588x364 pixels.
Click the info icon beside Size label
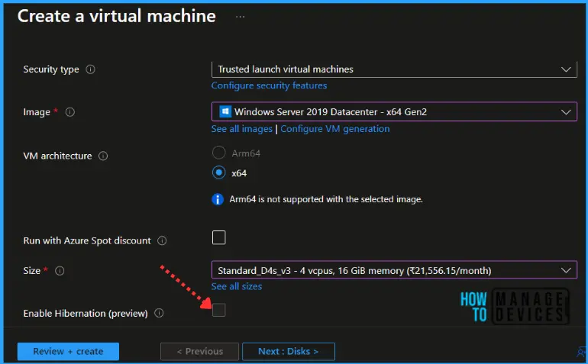[60, 271]
